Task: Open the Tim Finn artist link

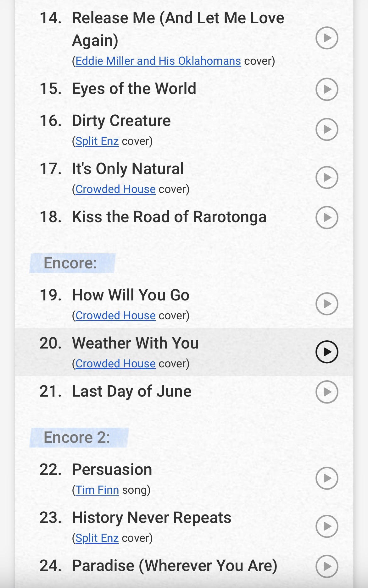Action: click(x=97, y=490)
